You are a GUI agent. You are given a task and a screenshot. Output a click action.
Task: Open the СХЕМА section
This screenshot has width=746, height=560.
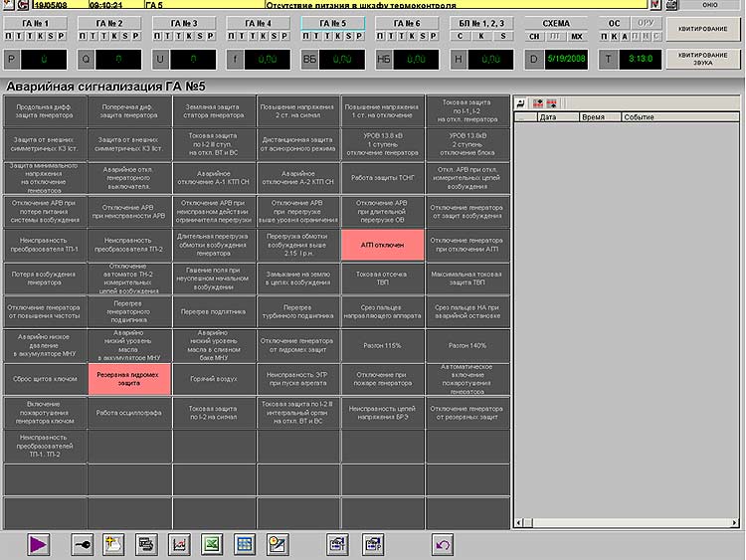556,22
